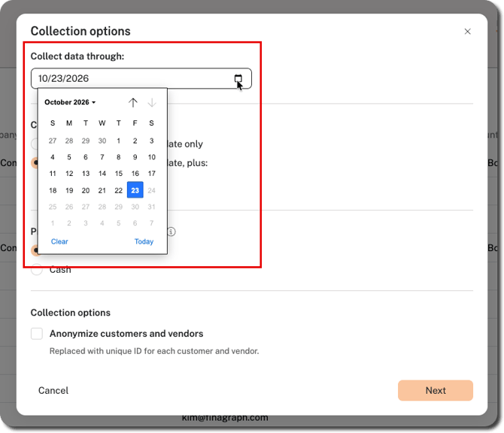Image resolution: width=504 pixels, height=433 pixels.
Task: Click the Collect data through date field
Action: click(141, 78)
